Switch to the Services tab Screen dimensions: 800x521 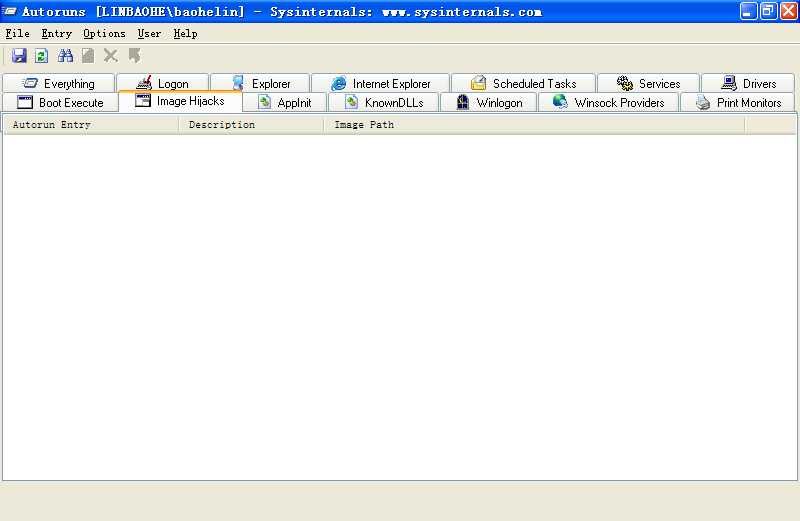coord(648,83)
